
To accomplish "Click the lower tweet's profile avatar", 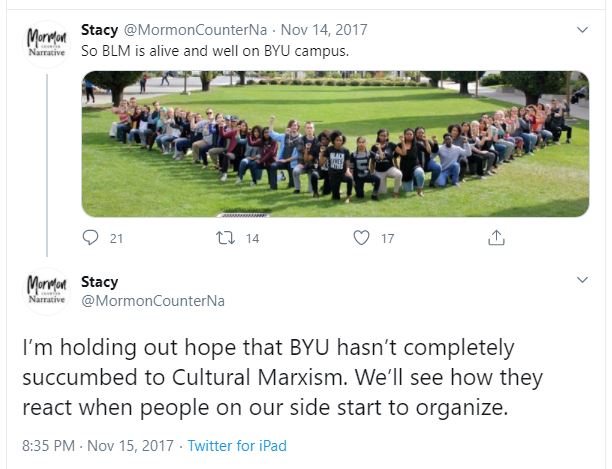I will point(46,290).
